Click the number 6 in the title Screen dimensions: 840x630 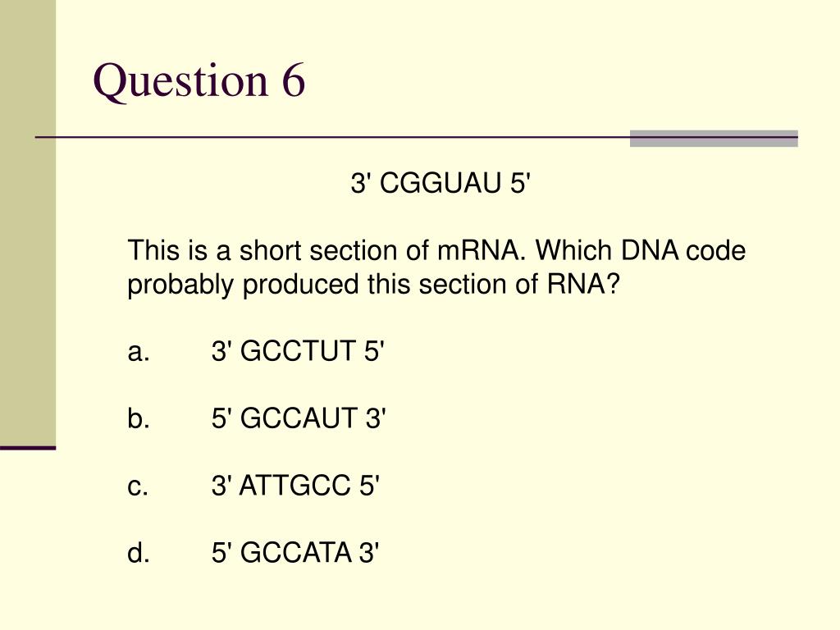pyautogui.click(x=294, y=80)
